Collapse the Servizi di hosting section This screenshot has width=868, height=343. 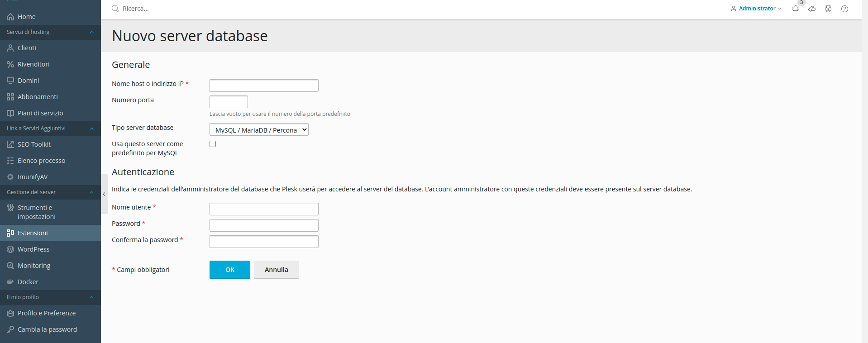[92, 32]
